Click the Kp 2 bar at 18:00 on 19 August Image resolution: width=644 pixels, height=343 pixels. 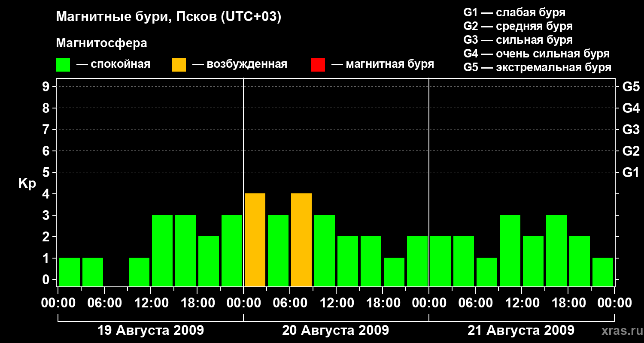209,261
